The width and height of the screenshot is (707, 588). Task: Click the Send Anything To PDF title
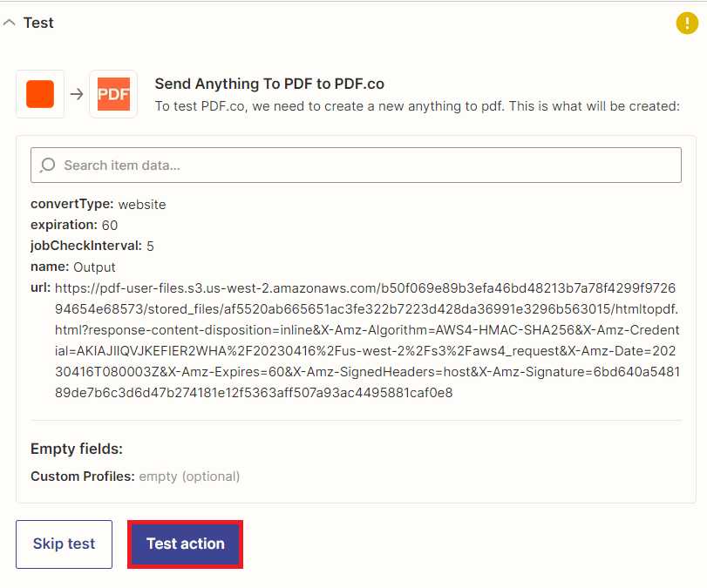(269, 84)
